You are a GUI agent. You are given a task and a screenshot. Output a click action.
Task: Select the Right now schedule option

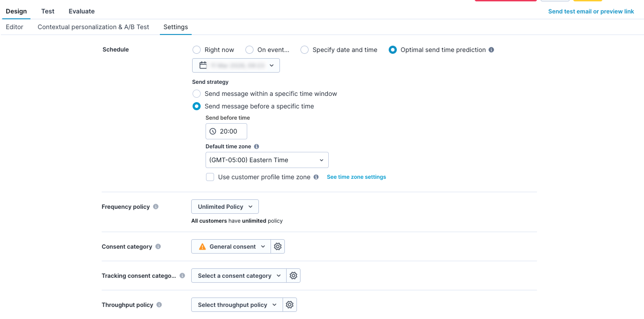click(196, 50)
